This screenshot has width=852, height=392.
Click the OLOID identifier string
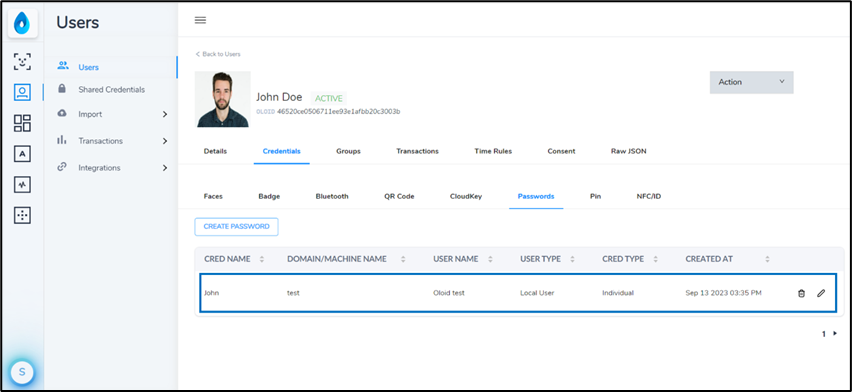click(x=339, y=111)
